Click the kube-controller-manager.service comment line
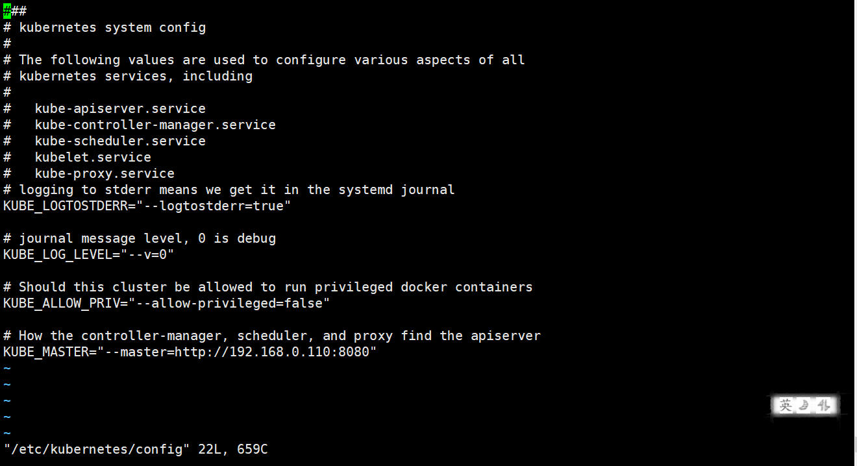The height and width of the screenshot is (466, 868). [x=155, y=125]
